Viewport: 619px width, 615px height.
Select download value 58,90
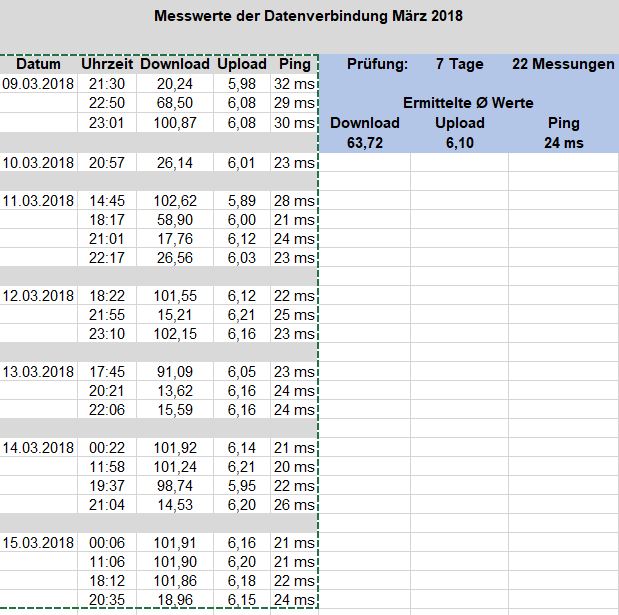tap(175, 219)
